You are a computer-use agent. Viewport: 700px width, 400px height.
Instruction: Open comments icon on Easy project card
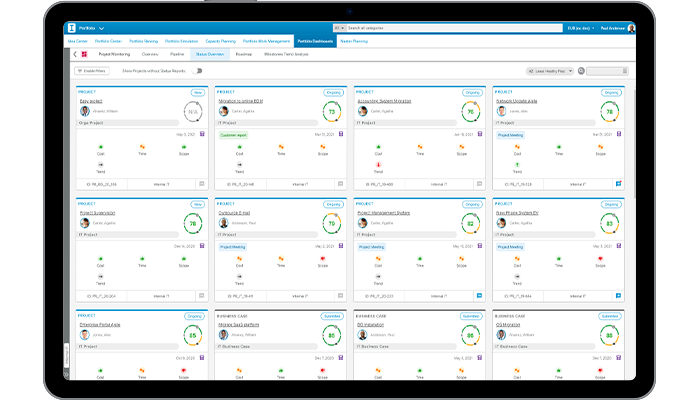coord(201,184)
